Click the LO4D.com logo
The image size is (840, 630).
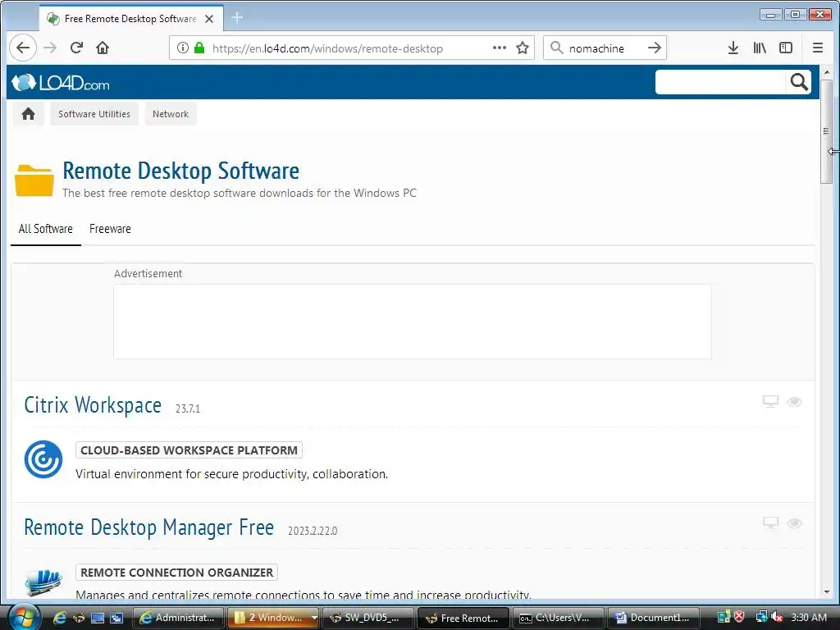coord(61,83)
